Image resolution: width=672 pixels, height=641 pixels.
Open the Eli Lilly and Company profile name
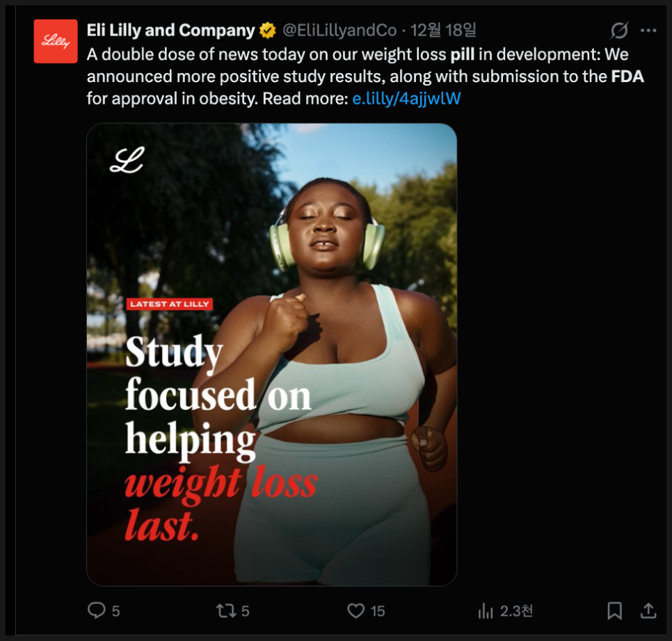pos(170,31)
